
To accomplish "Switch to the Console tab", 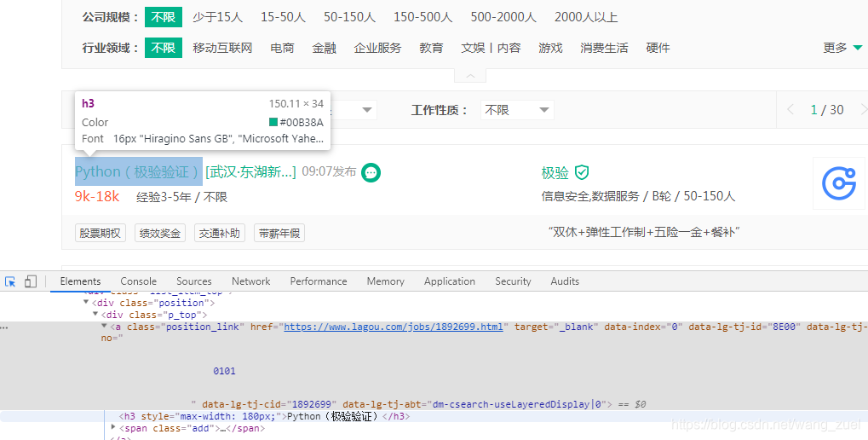I will [138, 281].
